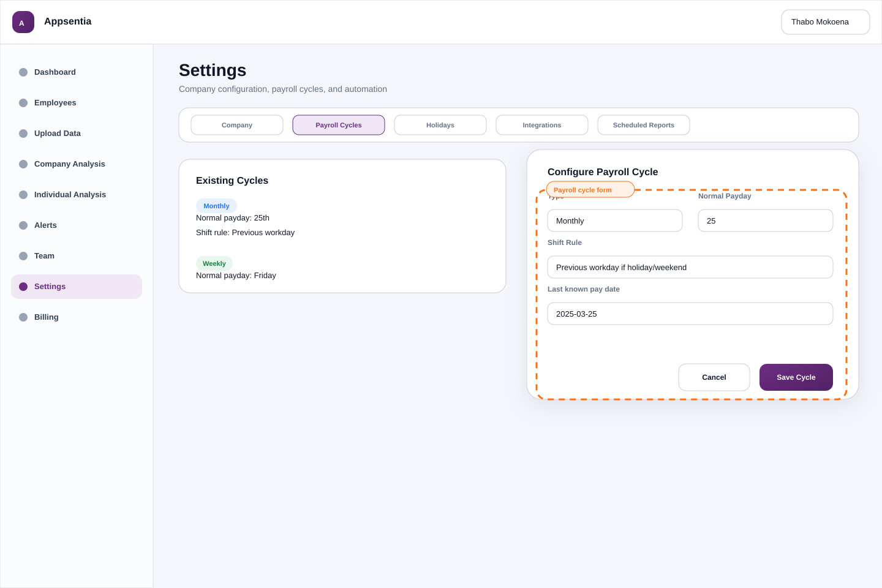Open the Employees page
882x588 pixels.
click(x=77, y=103)
